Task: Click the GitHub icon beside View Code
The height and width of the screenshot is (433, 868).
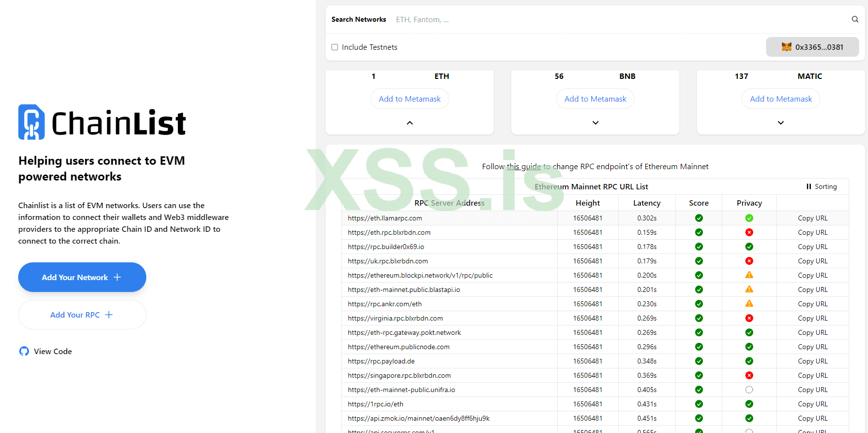Action: pyautogui.click(x=24, y=351)
